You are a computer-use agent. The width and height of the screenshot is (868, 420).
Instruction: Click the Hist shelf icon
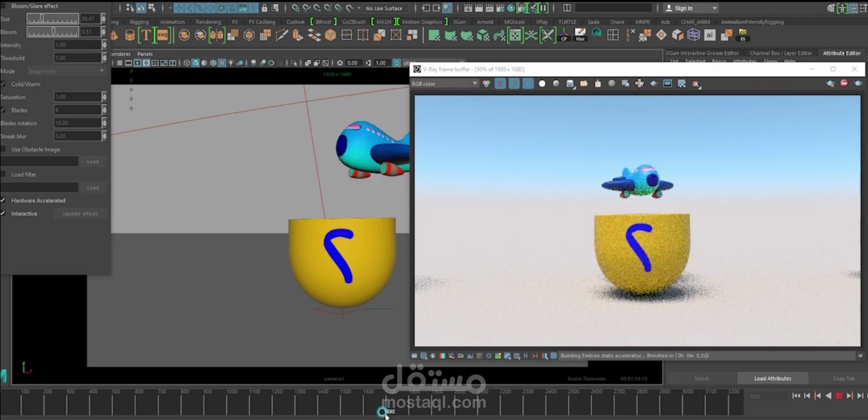click(x=580, y=35)
